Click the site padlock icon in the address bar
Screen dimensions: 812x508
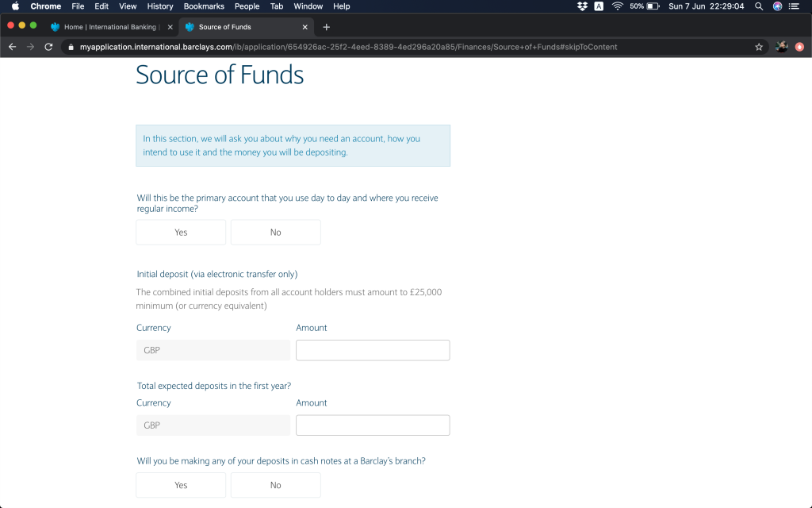[71, 47]
